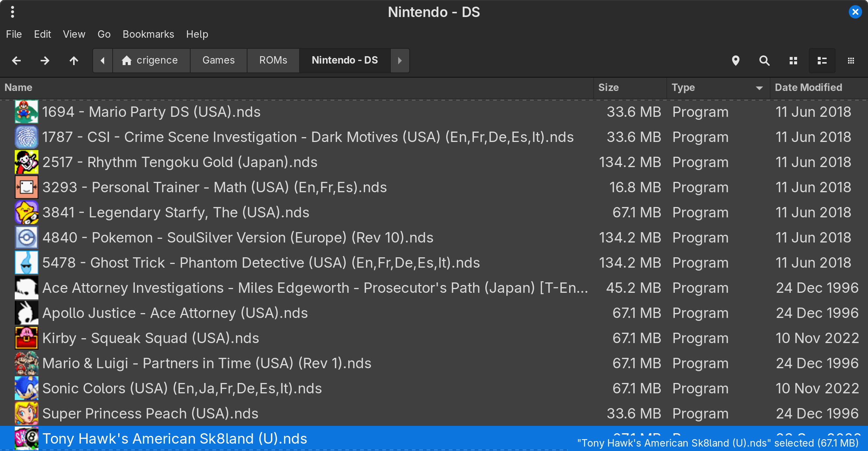The image size is (868, 451).
Task: Go to crigence home breadcrumb
Action: tap(151, 60)
